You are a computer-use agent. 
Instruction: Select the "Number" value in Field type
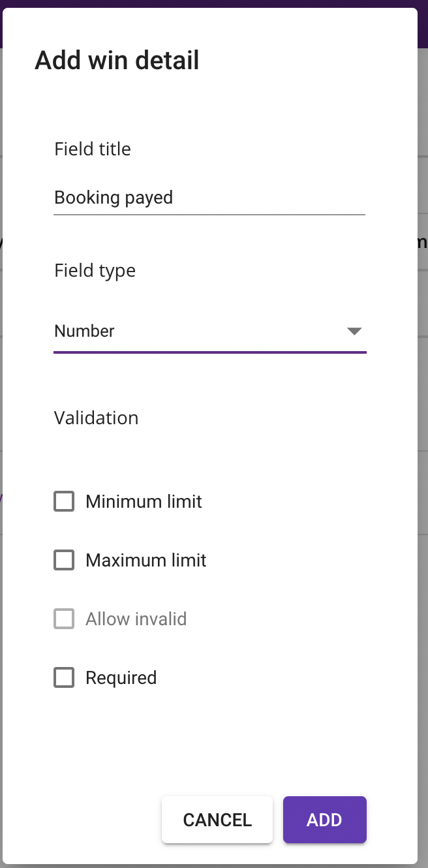click(85, 332)
